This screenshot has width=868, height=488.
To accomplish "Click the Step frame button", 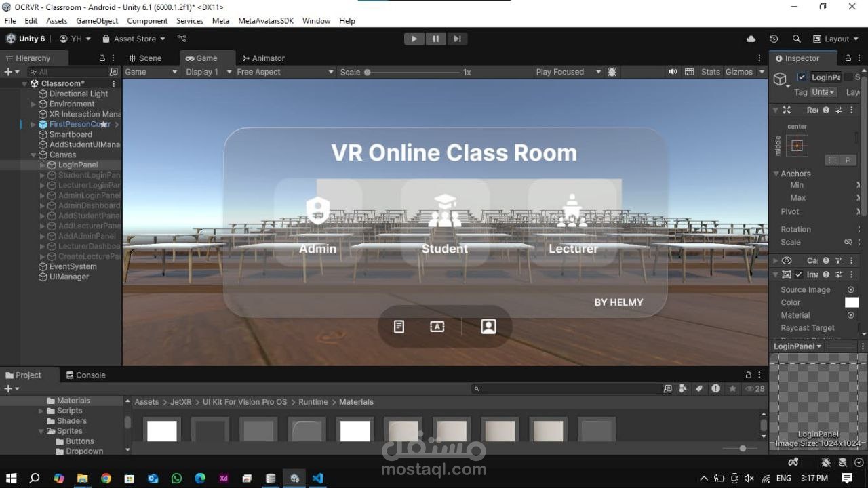I will click(x=457, y=39).
